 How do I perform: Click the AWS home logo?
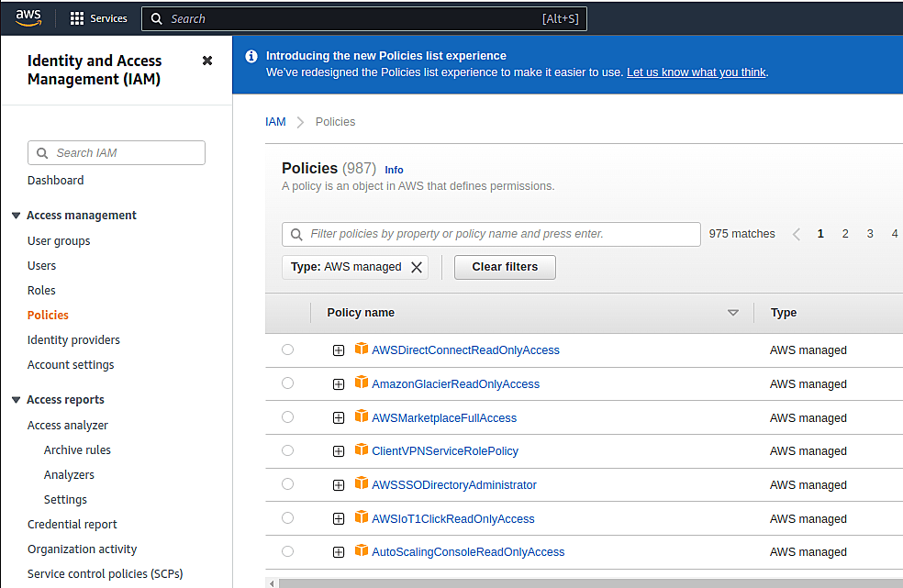click(28, 17)
